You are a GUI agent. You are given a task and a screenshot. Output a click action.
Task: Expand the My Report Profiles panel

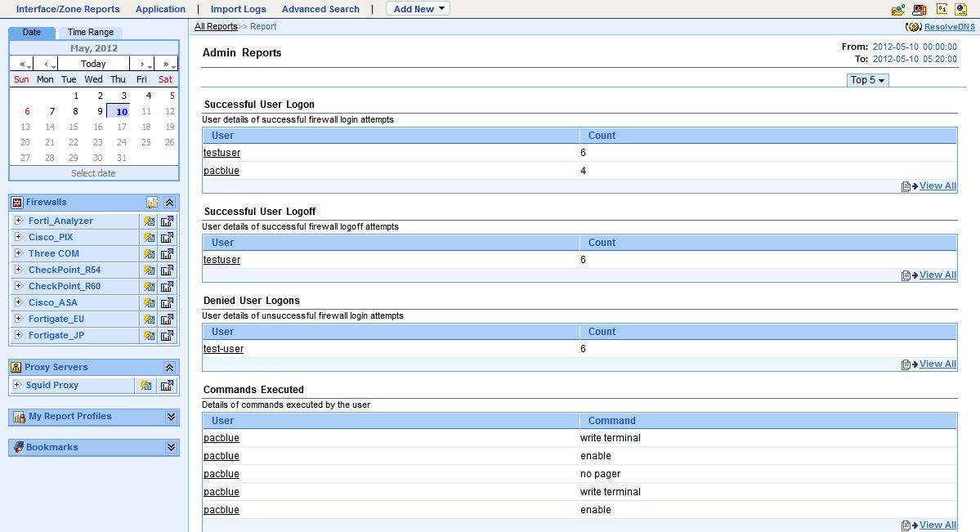(x=172, y=416)
